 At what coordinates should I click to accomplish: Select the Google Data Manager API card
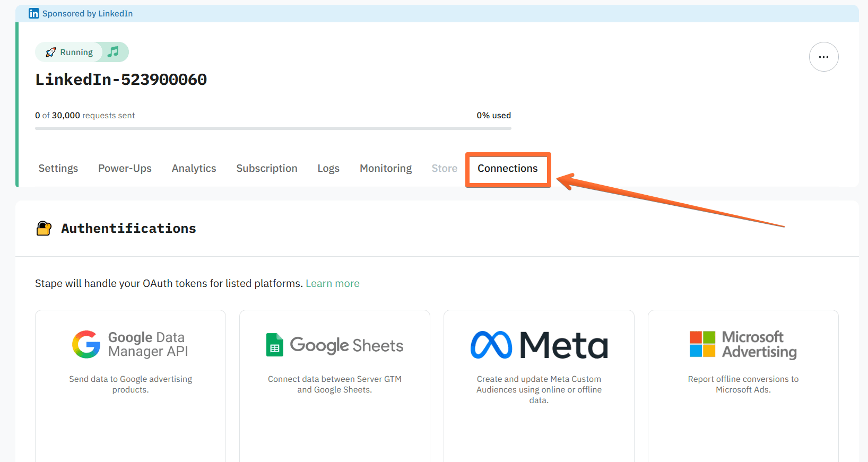pos(131,386)
